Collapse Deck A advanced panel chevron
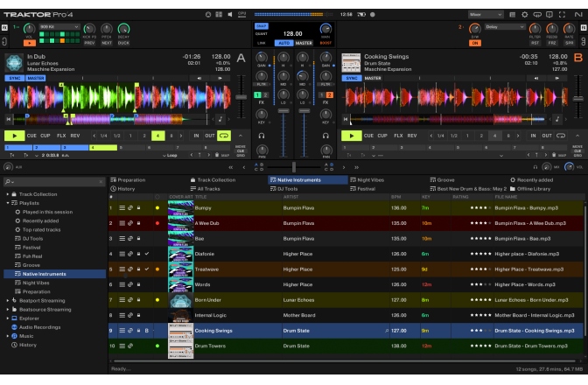This screenshot has width=588, height=385. [x=241, y=136]
